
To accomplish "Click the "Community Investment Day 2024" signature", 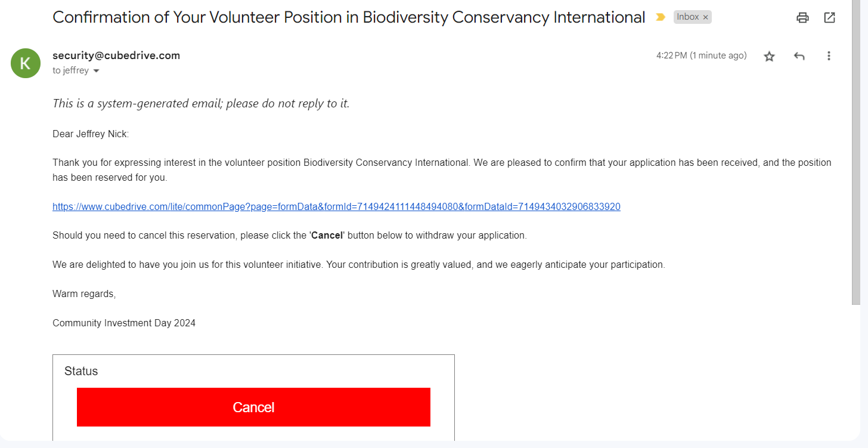I will tap(124, 323).
